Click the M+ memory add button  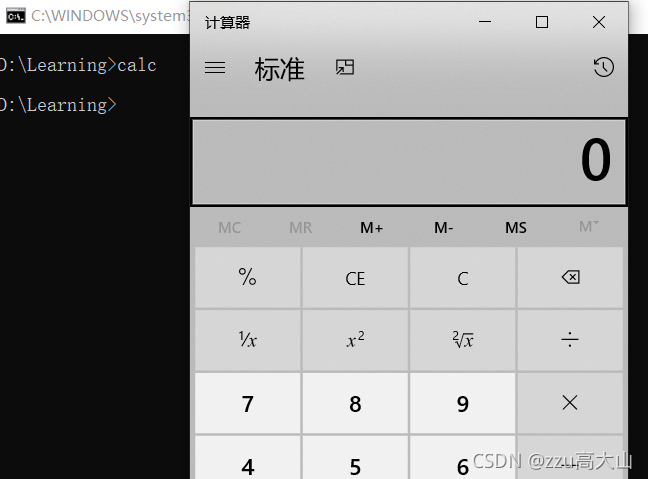pos(372,227)
